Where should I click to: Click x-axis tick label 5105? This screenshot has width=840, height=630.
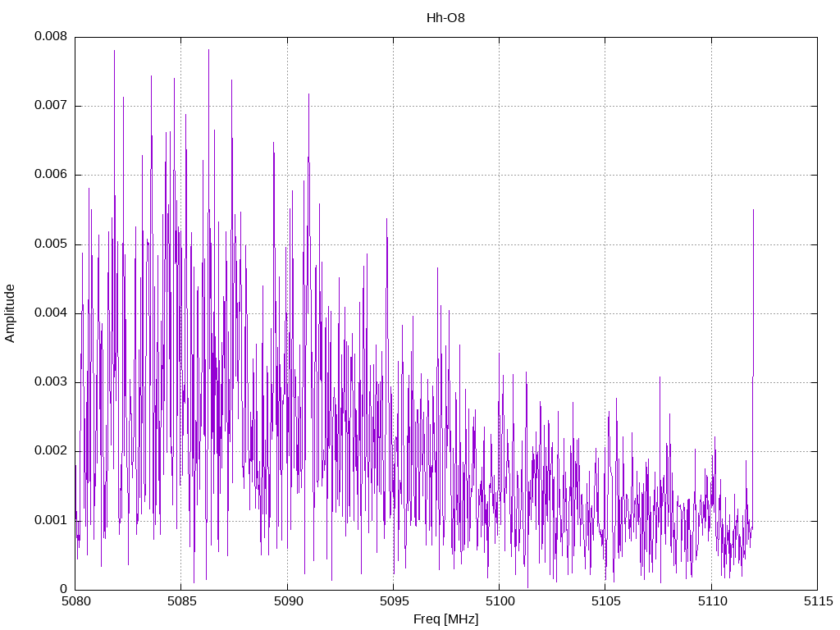tap(606, 601)
